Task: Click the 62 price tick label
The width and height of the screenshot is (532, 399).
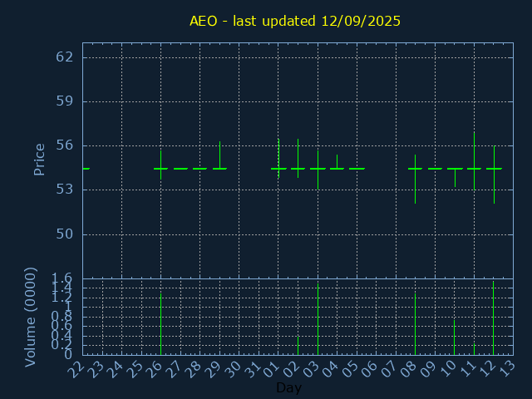Action: click(x=65, y=57)
